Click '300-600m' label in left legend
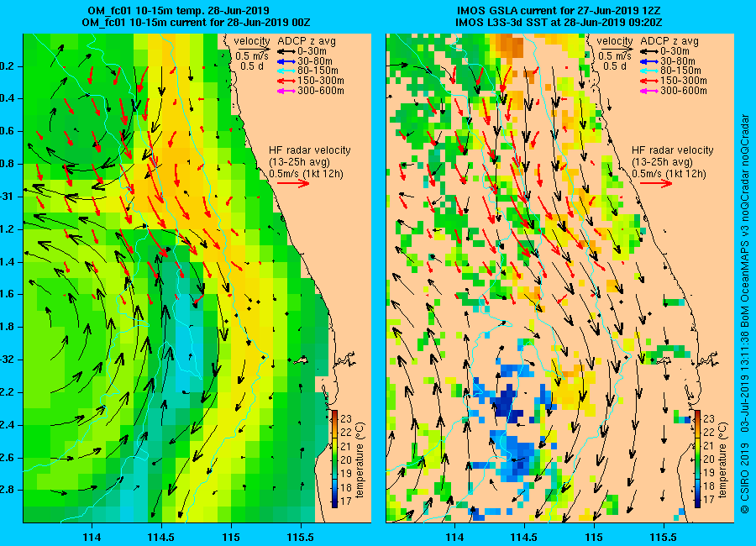The width and height of the screenshot is (756, 546). click(321, 91)
